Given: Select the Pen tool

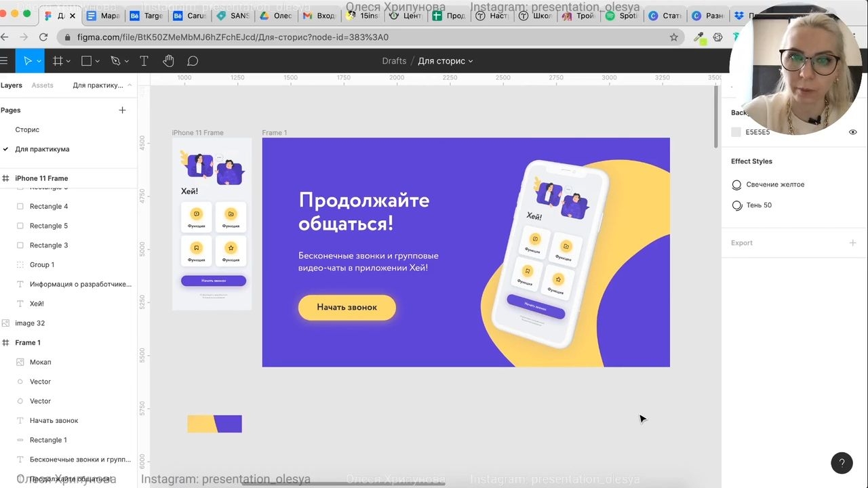Looking at the screenshot, I should point(115,61).
